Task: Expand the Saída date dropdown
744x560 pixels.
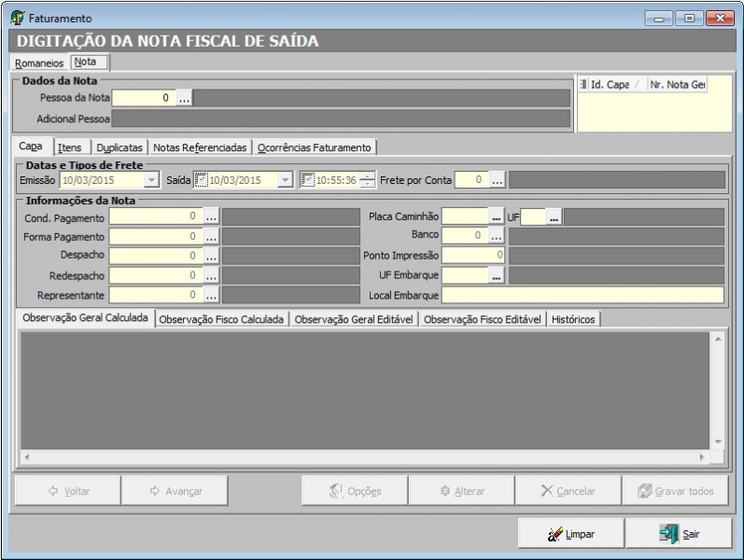Action: (x=285, y=180)
